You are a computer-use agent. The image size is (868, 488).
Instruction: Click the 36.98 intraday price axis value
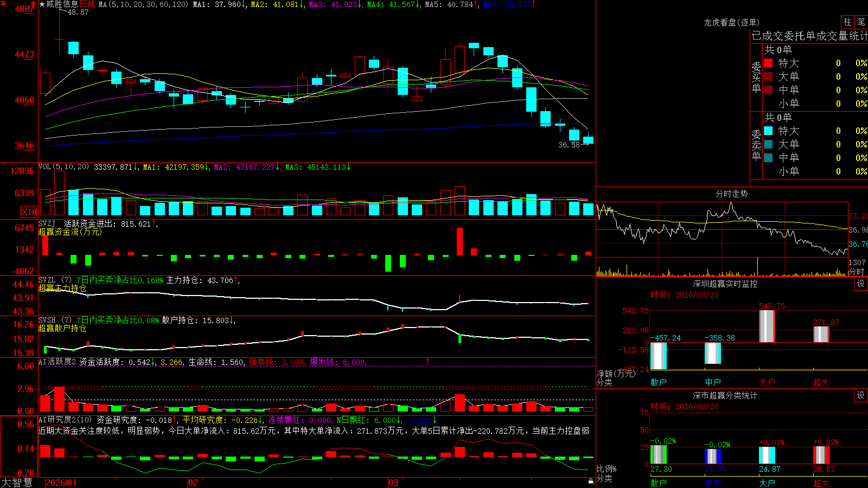858,230
